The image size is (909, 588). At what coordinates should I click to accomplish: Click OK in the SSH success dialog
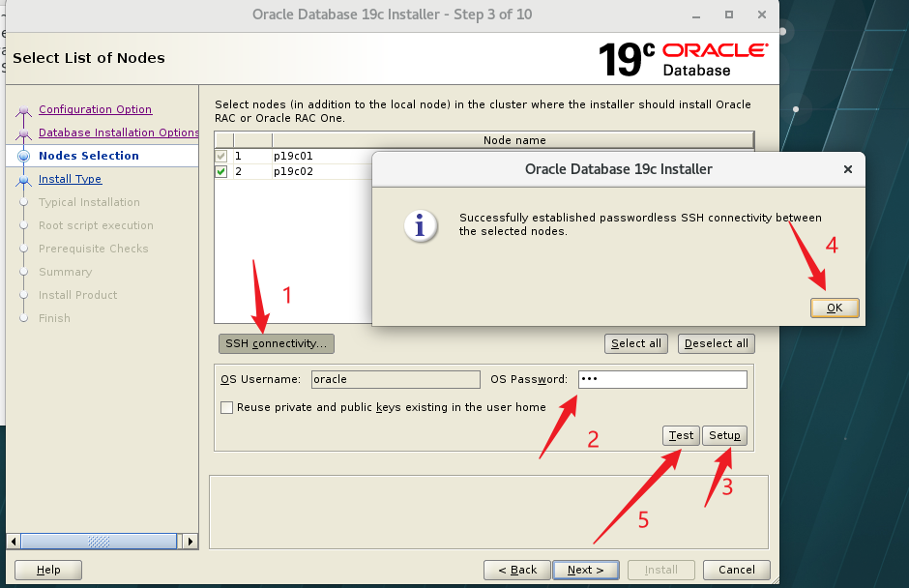835,308
